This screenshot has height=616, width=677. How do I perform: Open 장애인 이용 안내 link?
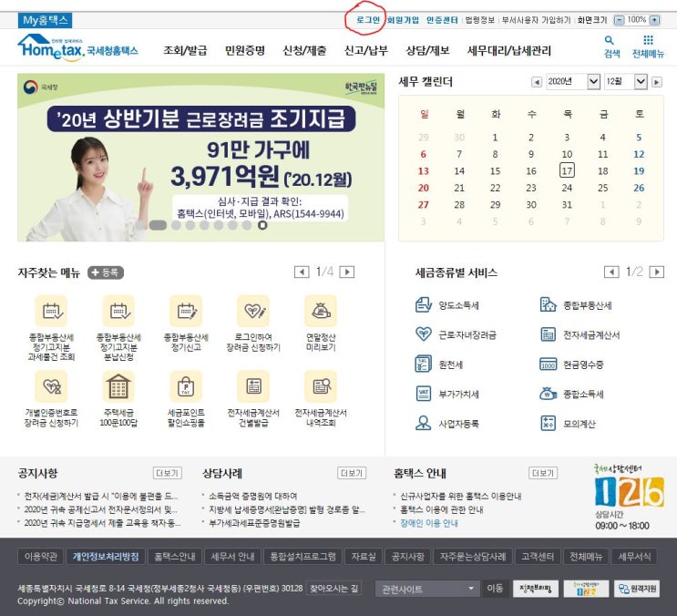click(429, 523)
